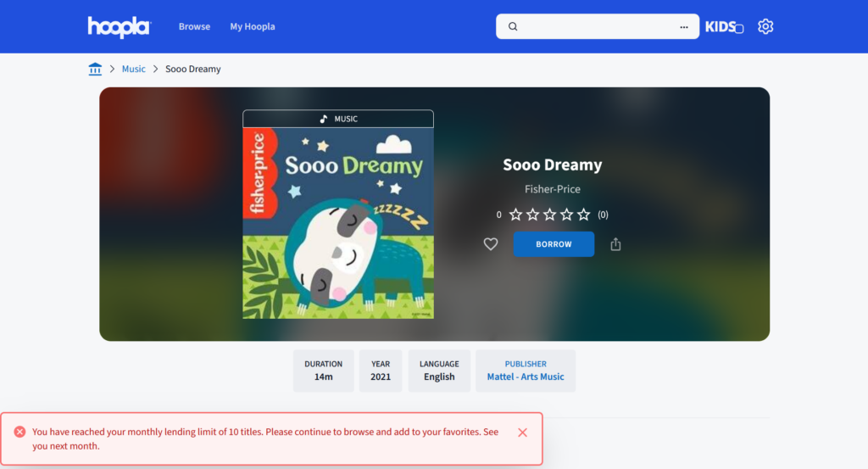Image resolution: width=868 pixels, height=469 pixels.
Task: Open settings gear icon
Action: coord(765,26)
